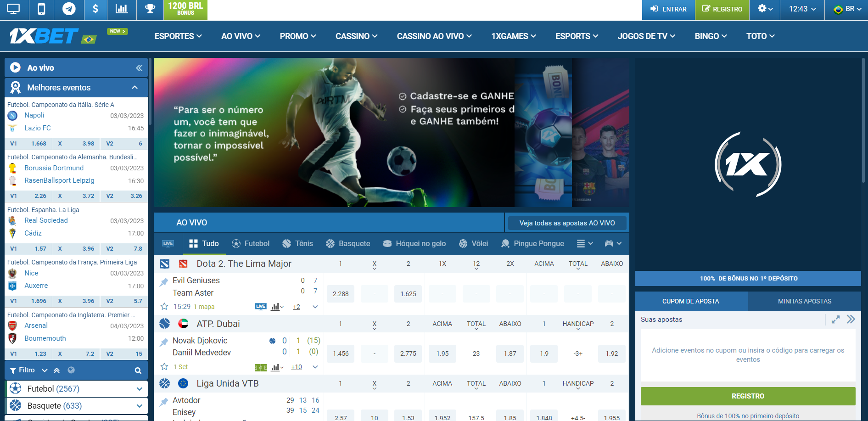
Task: Select the Hóquei no gelo tab
Action: (414, 244)
